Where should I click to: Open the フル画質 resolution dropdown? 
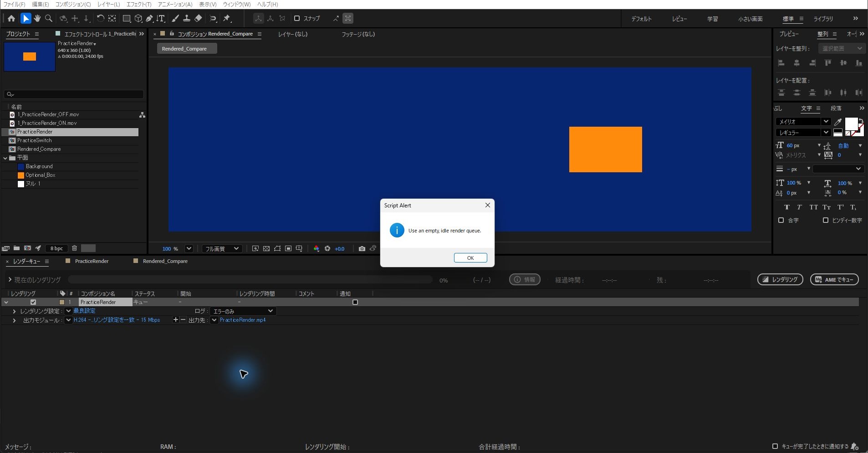[221, 249]
